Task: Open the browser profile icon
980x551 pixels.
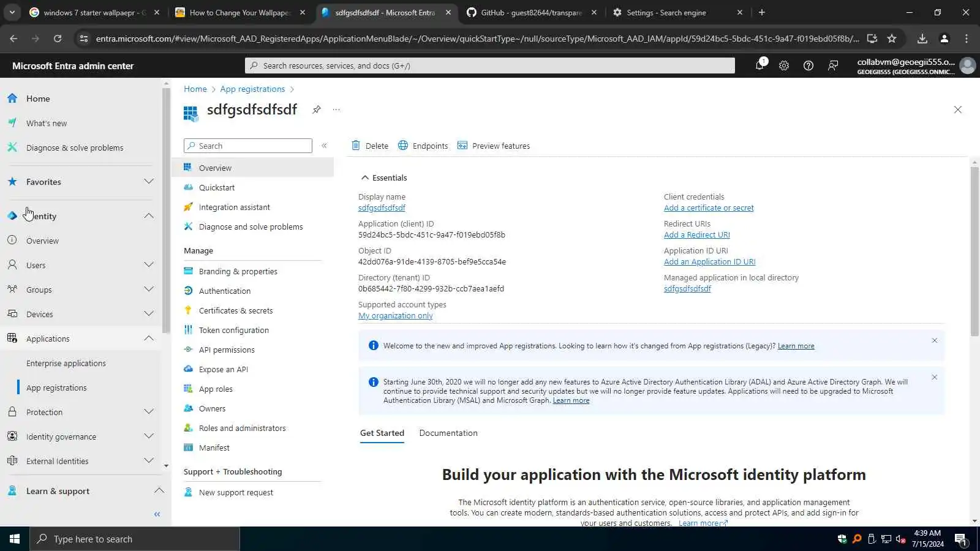Action: pos(944,39)
